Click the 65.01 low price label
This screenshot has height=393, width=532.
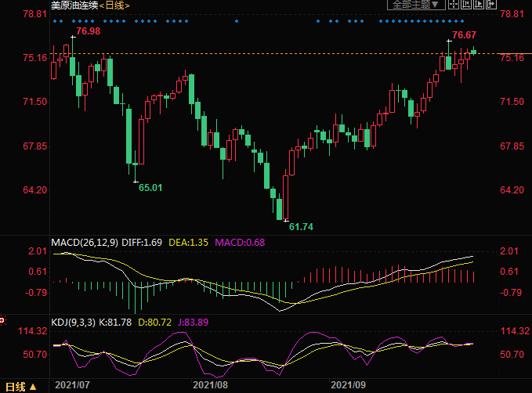(150, 187)
